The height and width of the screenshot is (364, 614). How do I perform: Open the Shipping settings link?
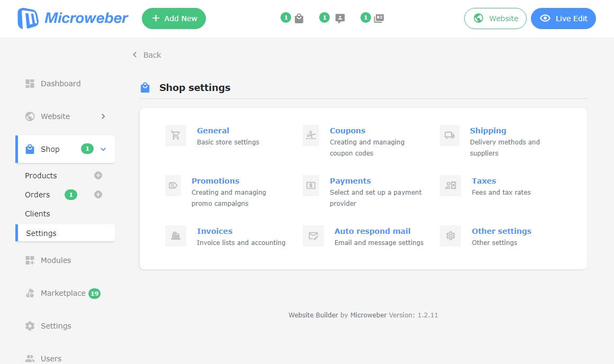click(x=488, y=131)
